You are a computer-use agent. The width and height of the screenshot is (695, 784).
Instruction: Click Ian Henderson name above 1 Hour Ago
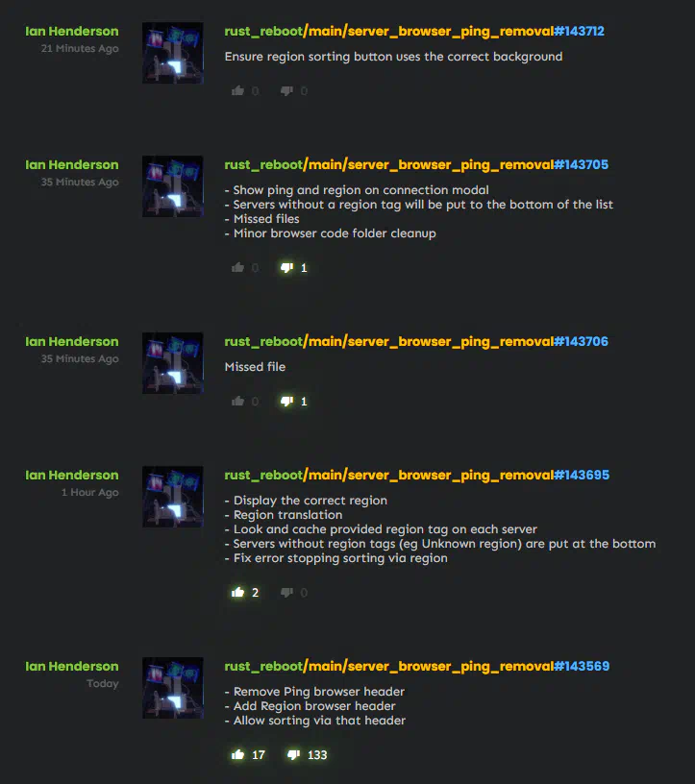(x=72, y=475)
